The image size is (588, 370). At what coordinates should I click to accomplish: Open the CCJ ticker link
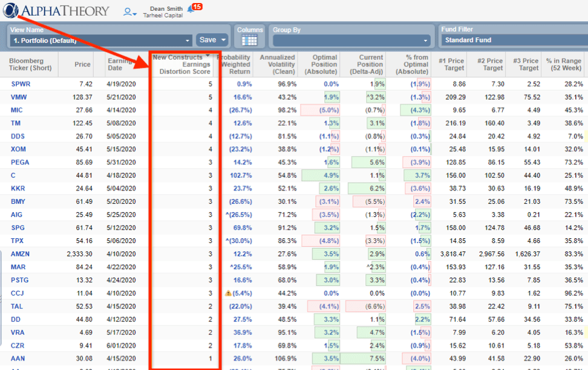pyautogui.click(x=18, y=294)
